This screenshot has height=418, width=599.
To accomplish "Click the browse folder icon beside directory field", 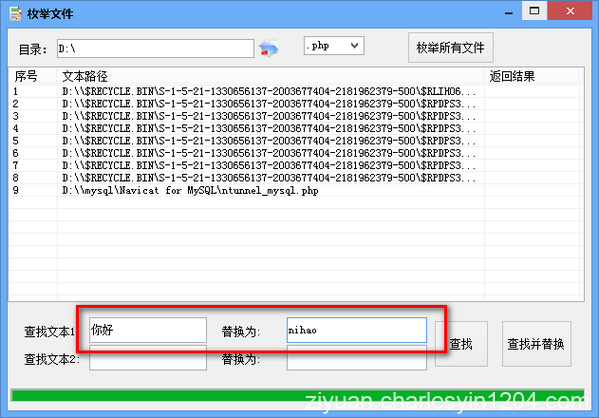I will click(x=269, y=49).
